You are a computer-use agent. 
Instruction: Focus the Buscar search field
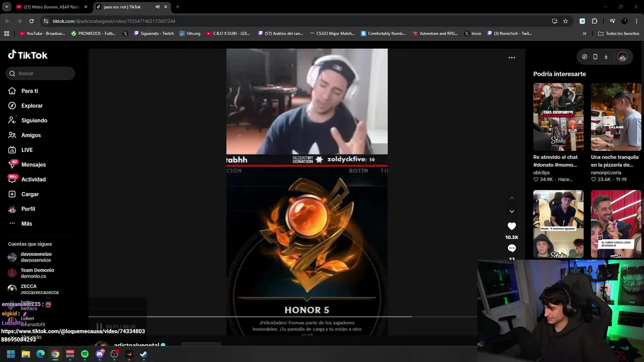pyautogui.click(x=40, y=73)
